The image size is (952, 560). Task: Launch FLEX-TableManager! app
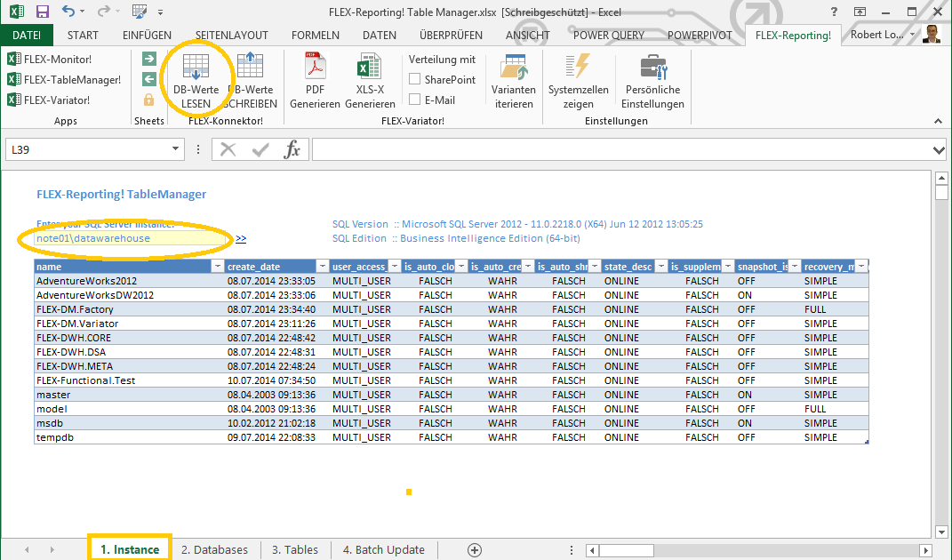click(64, 80)
